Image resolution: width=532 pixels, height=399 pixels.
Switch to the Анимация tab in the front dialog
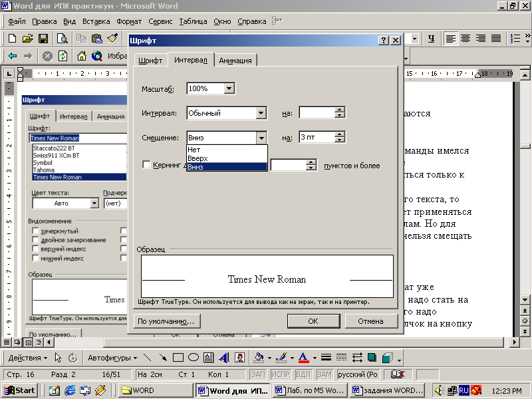point(235,61)
